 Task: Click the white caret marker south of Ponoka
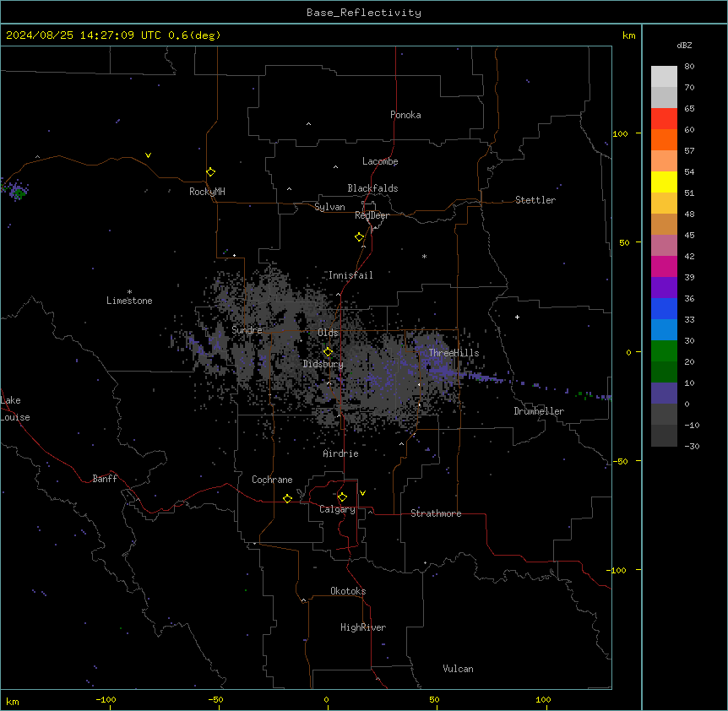308,124
